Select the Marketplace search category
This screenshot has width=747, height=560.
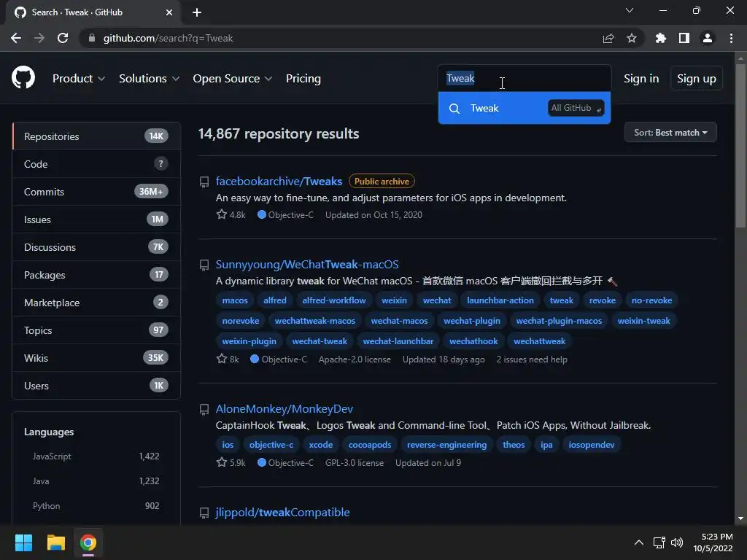click(96, 303)
